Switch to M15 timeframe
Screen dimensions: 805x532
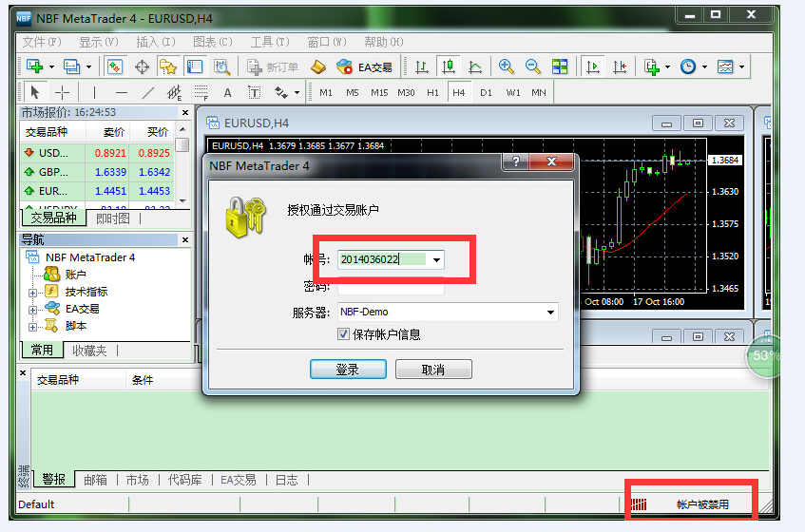point(379,93)
